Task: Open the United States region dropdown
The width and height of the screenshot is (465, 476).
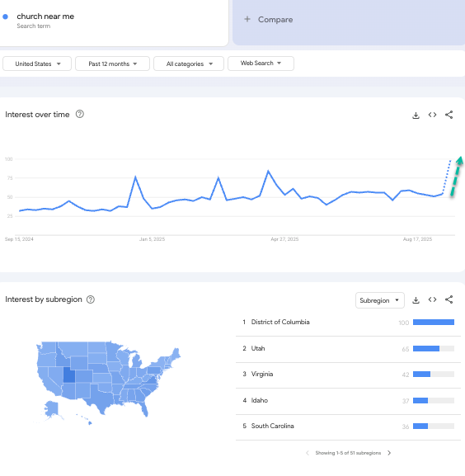Action: [37, 64]
